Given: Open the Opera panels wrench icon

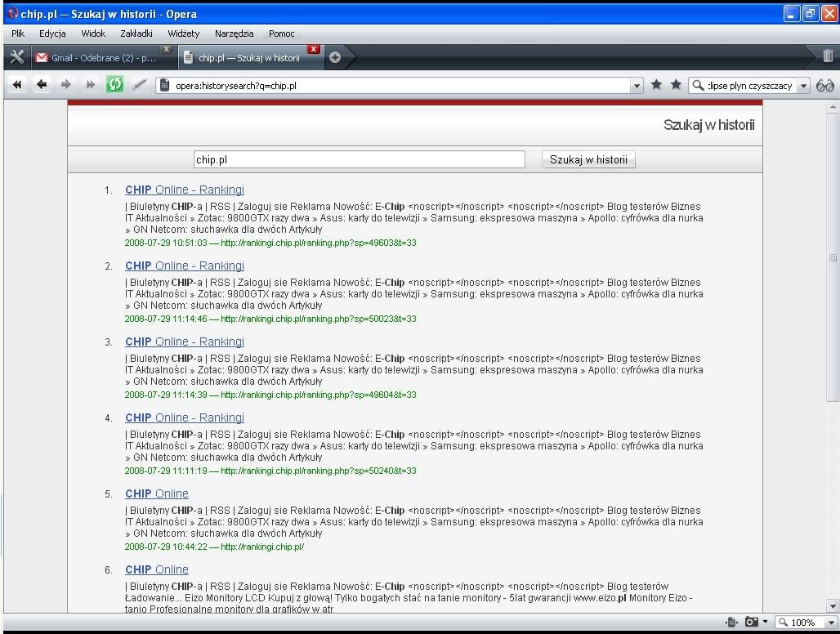Looking at the screenshot, I should click(16, 57).
